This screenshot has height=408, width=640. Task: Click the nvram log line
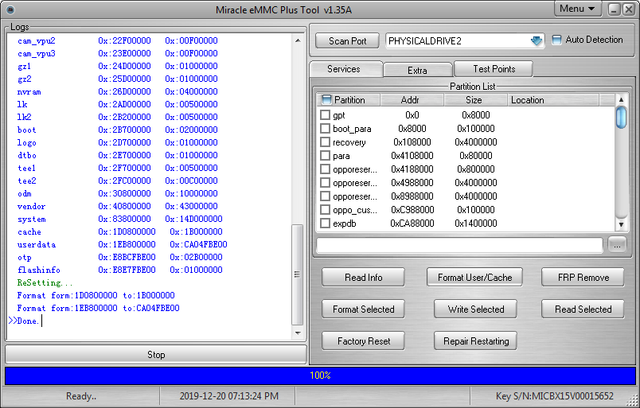tap(117, 91)
